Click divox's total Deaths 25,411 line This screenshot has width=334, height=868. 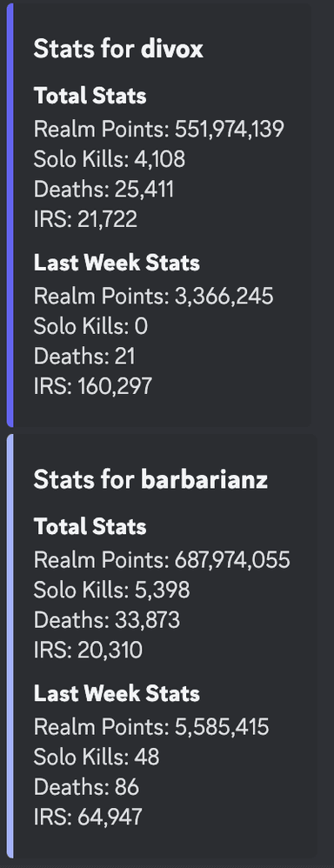click(104, 190)
